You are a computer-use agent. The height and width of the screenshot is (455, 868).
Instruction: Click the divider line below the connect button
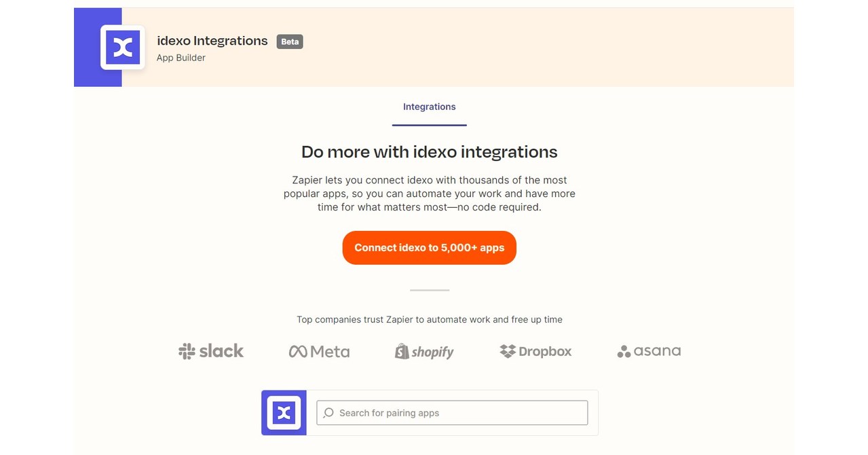[x=429, y=289]
